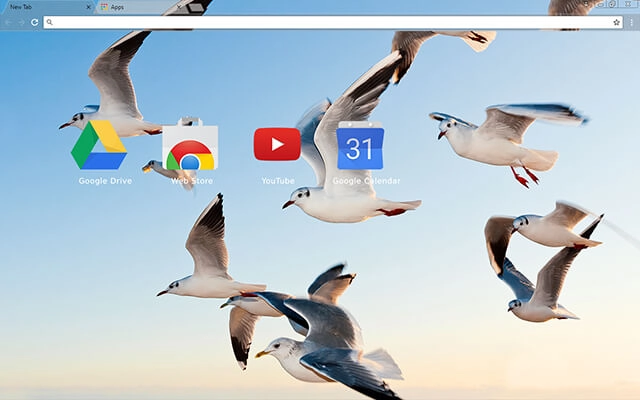
Task: Open the Google Calendar icon
Action: coord(360,145)
